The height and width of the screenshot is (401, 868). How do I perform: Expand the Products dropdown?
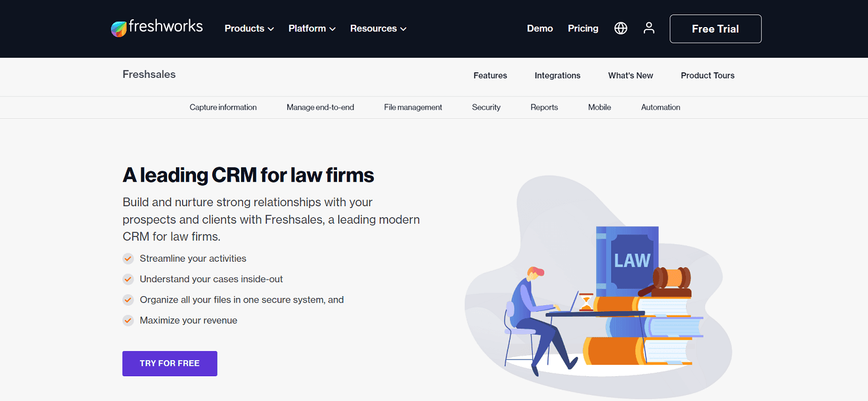click(x=248, y=28)
